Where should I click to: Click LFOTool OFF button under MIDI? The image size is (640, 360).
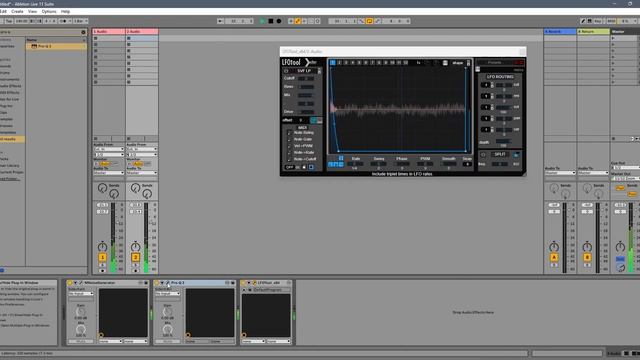[x=289, y=167]
